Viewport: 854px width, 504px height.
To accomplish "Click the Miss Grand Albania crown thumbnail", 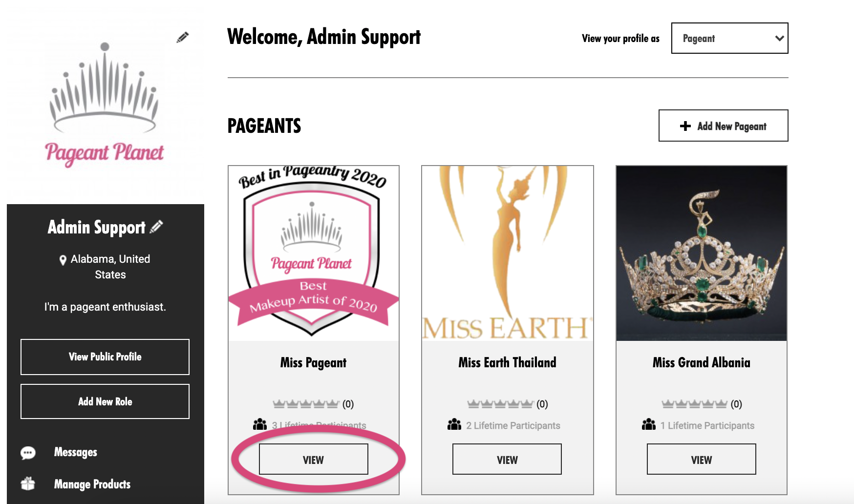I will click(702, 253).
